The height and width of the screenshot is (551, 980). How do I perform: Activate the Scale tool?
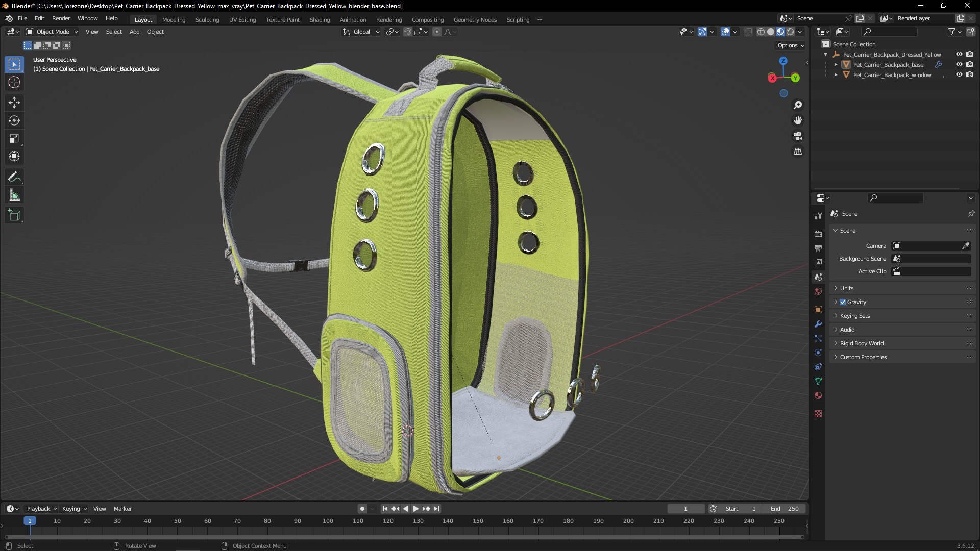pos(14,139)
